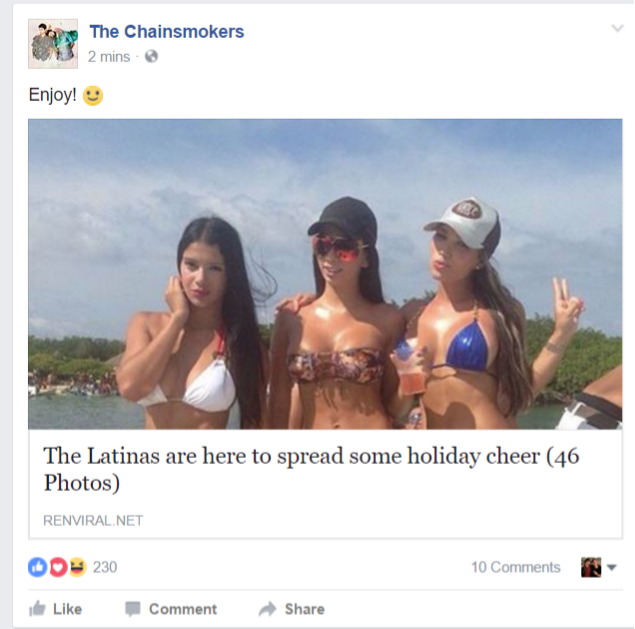Expand the comment identity dropdown arrow
635x629 pixels.
pos(612,567)
